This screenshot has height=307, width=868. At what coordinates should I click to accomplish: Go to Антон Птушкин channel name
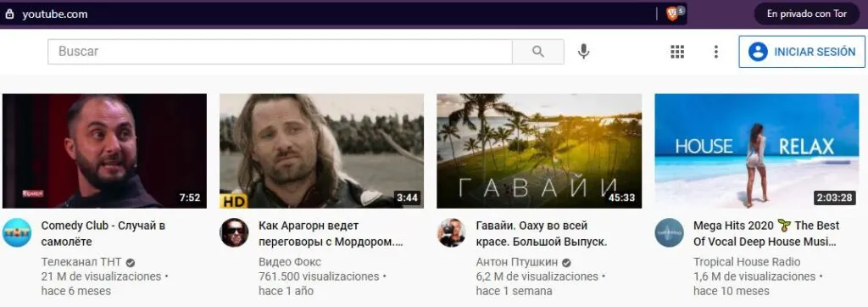(x=517, y=262)
